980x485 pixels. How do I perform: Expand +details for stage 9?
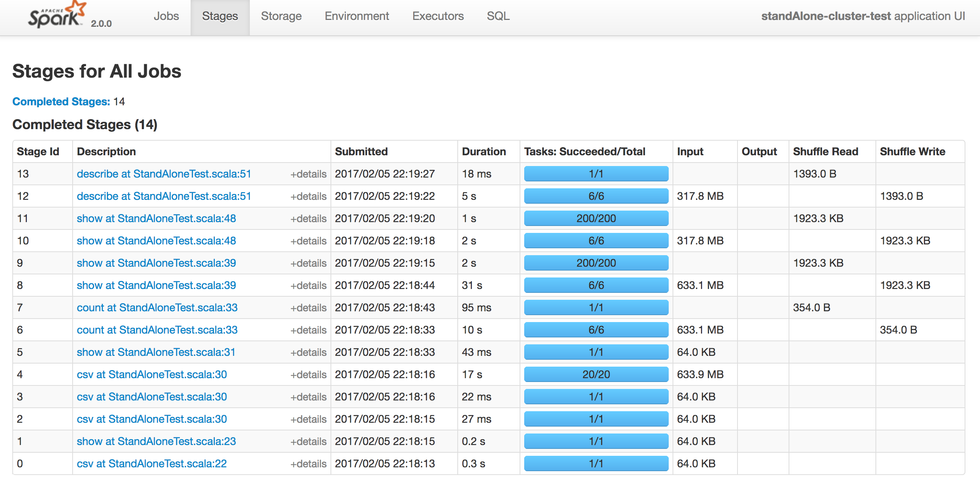click(x=308, y=263)
